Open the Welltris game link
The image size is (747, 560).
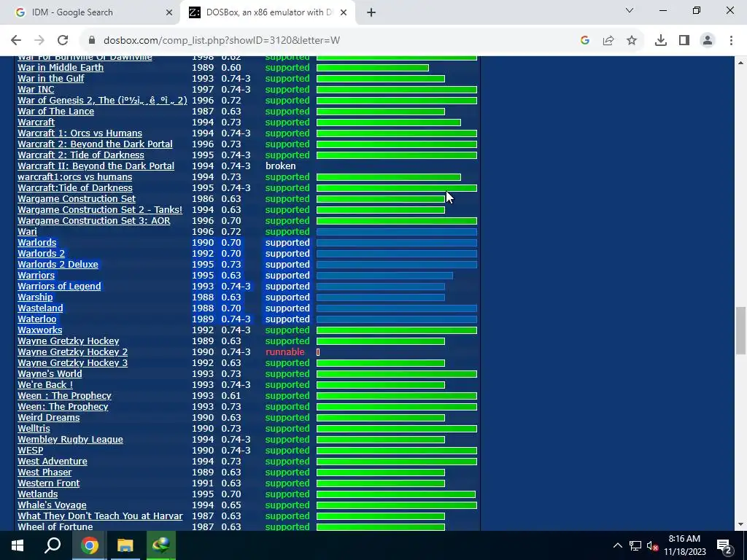click(x=34, y=429)
